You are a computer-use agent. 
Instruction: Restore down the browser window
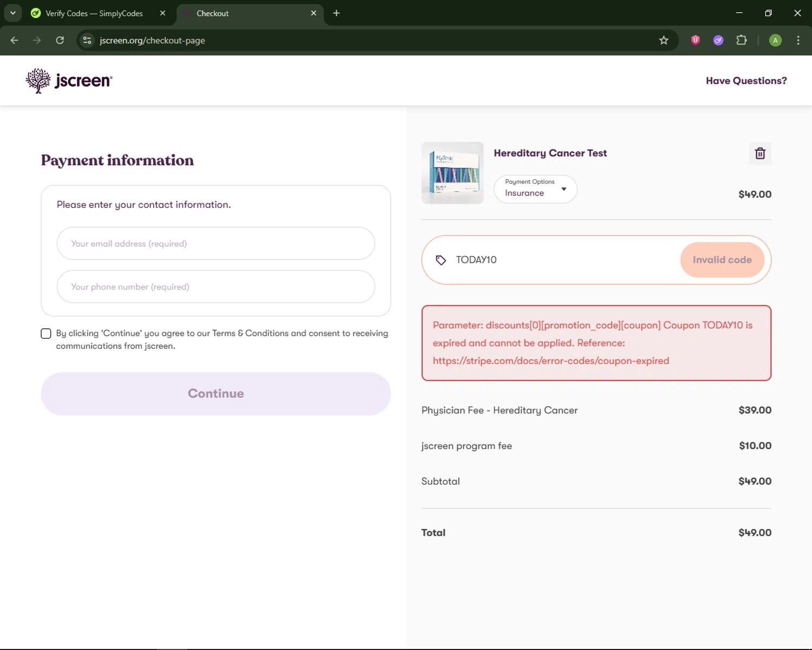[x=768, y=13]
